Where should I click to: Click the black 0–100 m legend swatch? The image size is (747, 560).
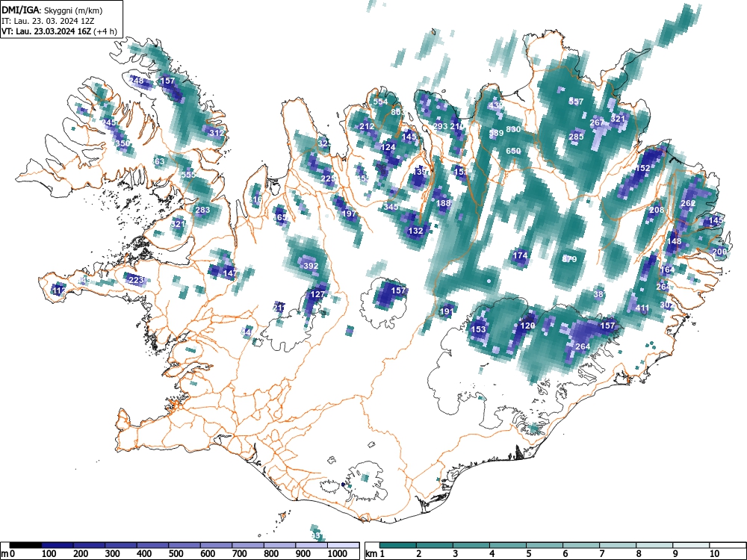pos(25,545)
